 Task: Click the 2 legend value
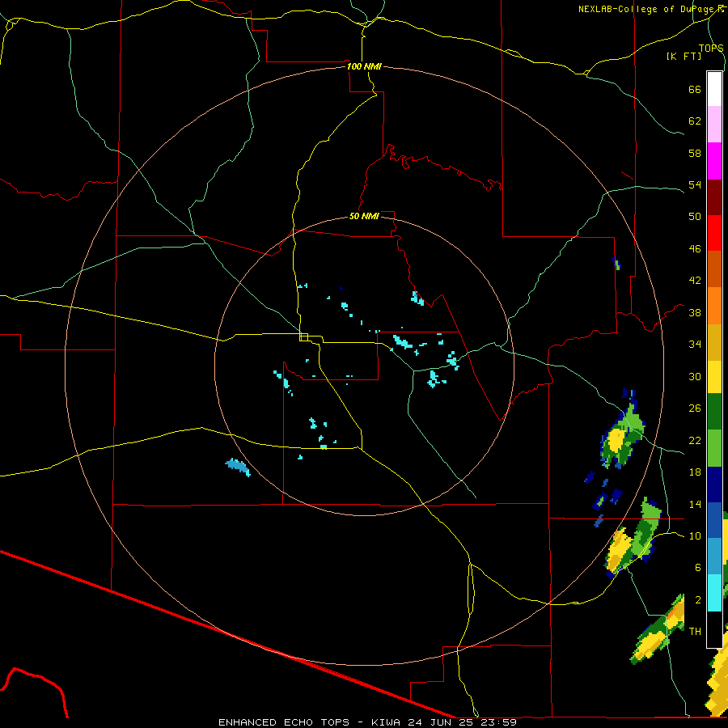point(698,600)
